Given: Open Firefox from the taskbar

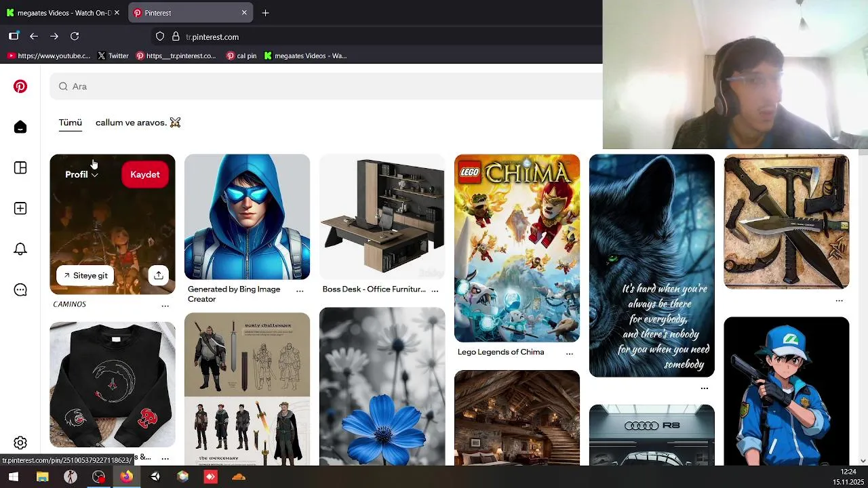Looking at the screenshot, I should [x=127, y=477].
